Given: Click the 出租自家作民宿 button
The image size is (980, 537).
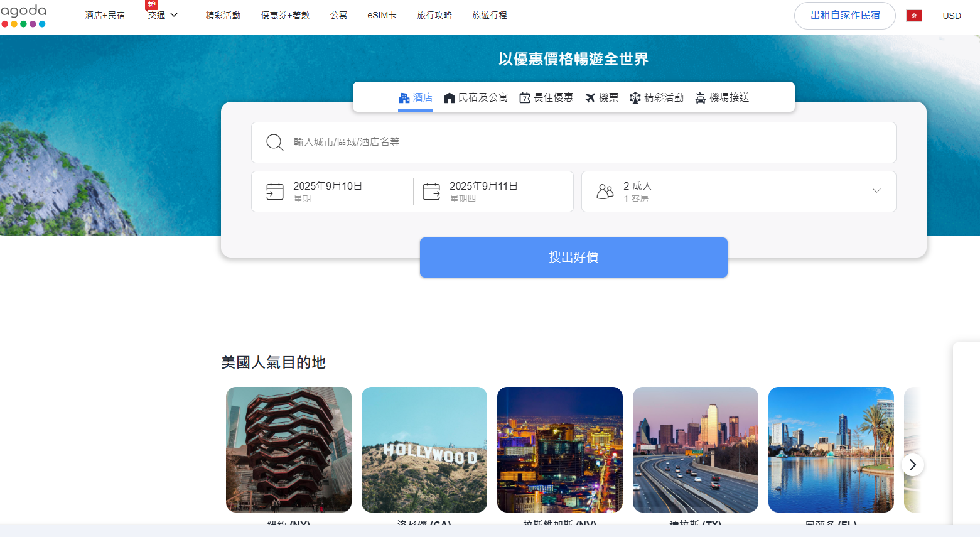Looking at the screenshot, I should pos(844,16).
